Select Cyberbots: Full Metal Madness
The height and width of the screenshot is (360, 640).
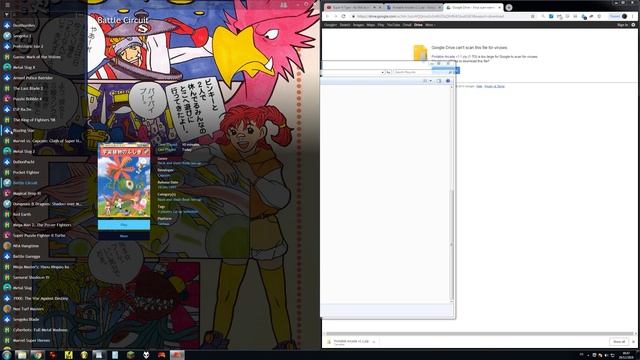click(40, 330)
